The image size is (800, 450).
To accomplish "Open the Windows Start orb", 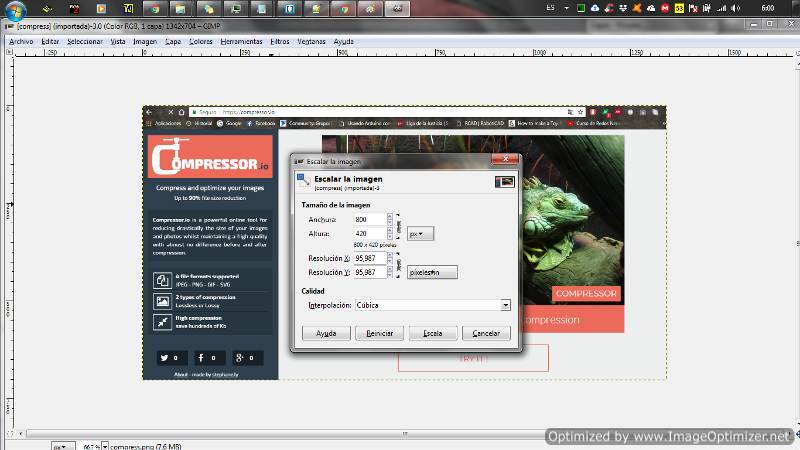I will tap(15, 9).
